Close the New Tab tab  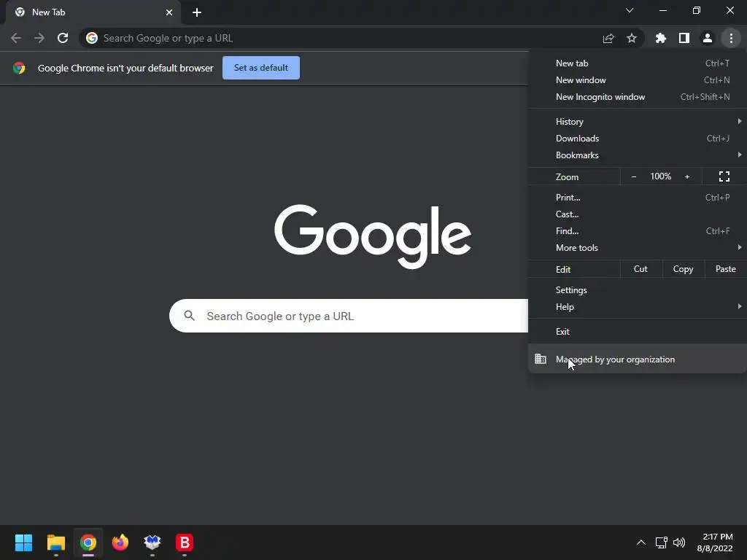pyautogui.click(x=169, y=12)
